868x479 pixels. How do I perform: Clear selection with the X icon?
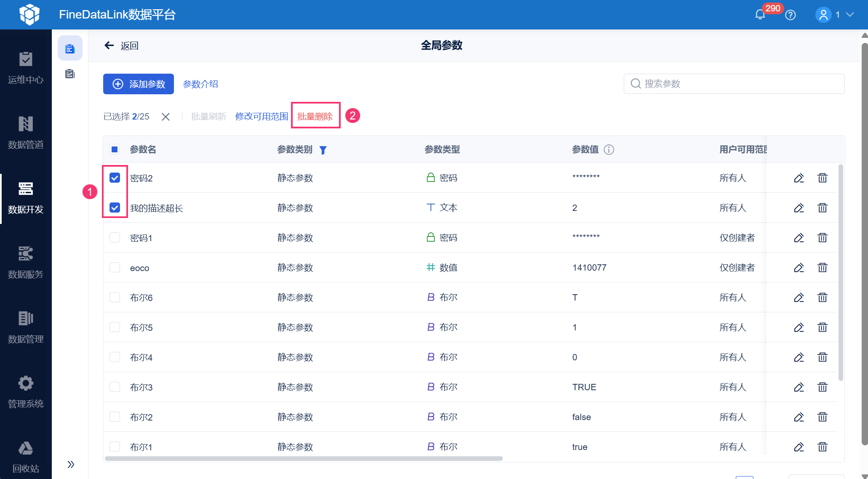[x=166, y=117]
